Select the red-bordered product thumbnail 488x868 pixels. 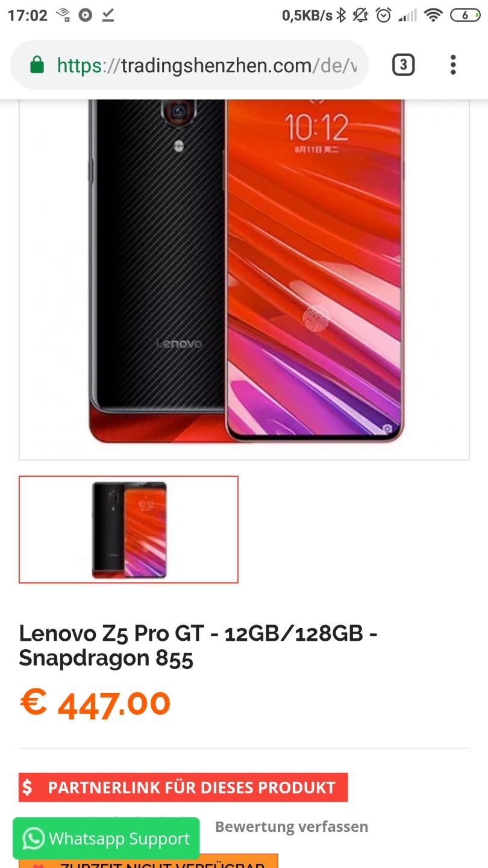click(x=128, y=530)
